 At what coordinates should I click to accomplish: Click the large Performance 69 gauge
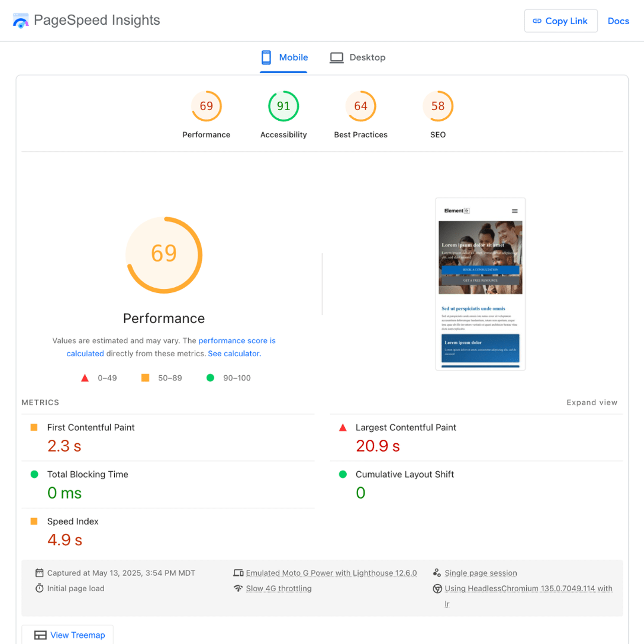point(164,255)
